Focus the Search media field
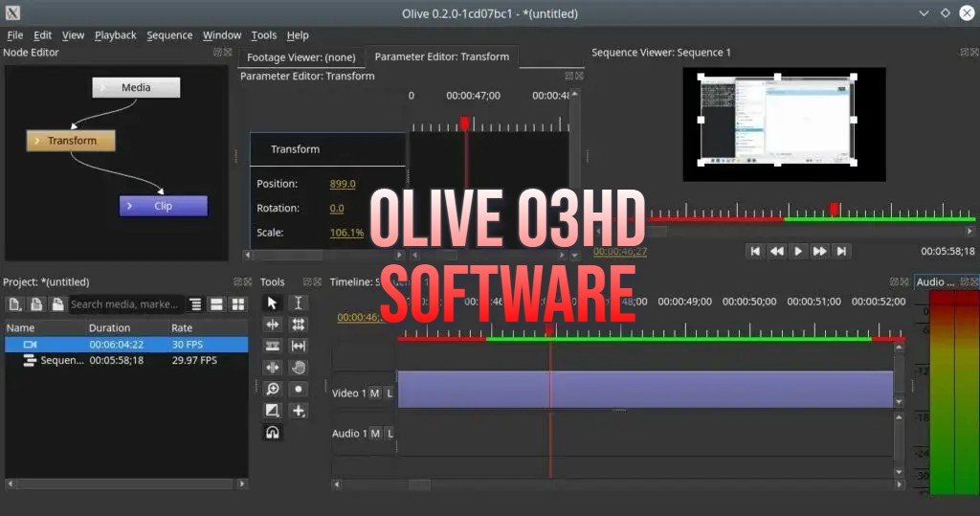980x516 pixels. (x=126, y=304)
